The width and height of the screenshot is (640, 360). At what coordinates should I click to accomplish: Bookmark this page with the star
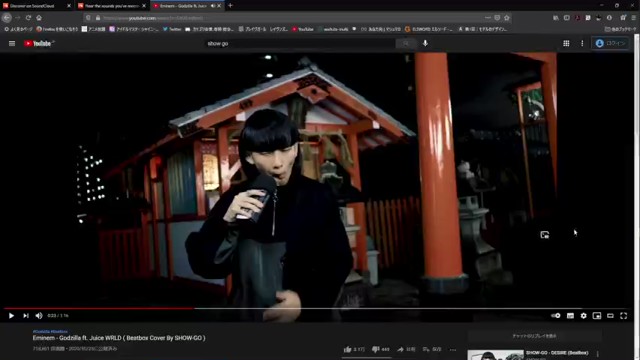pos(507,18)
